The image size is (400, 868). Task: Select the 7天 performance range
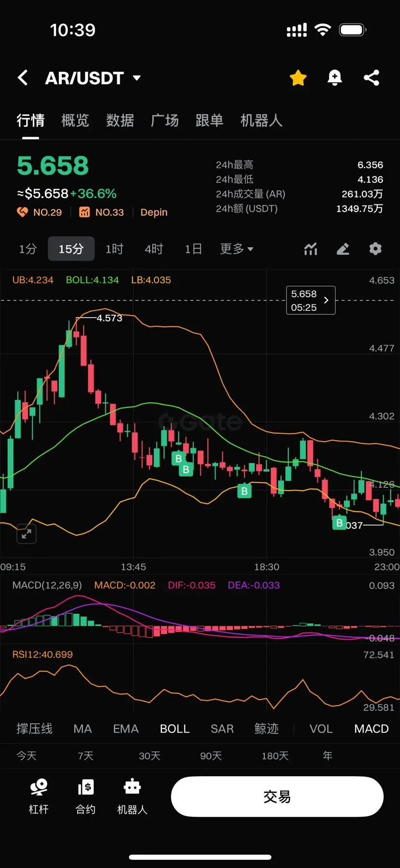tap(86, 755)
